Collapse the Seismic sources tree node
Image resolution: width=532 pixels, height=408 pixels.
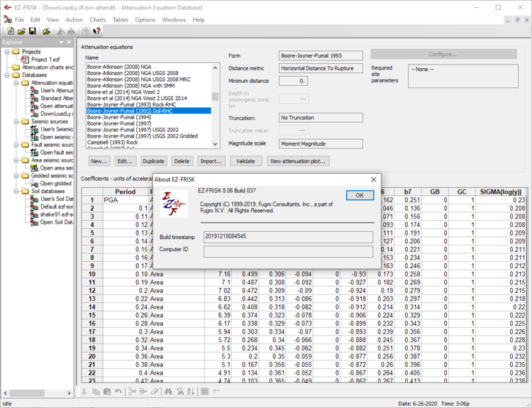16,121
